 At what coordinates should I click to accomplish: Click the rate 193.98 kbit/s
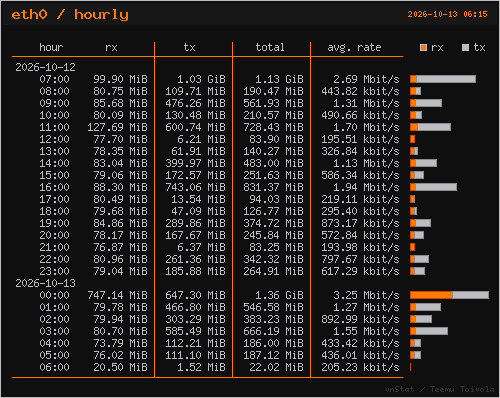click(360, 247)
